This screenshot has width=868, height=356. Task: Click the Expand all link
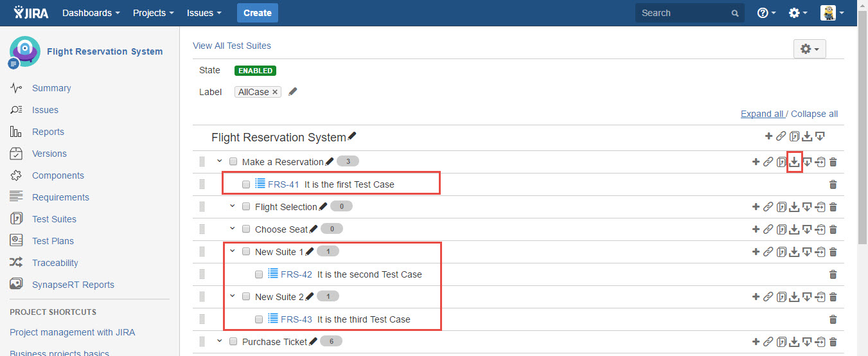click(761, 114)
